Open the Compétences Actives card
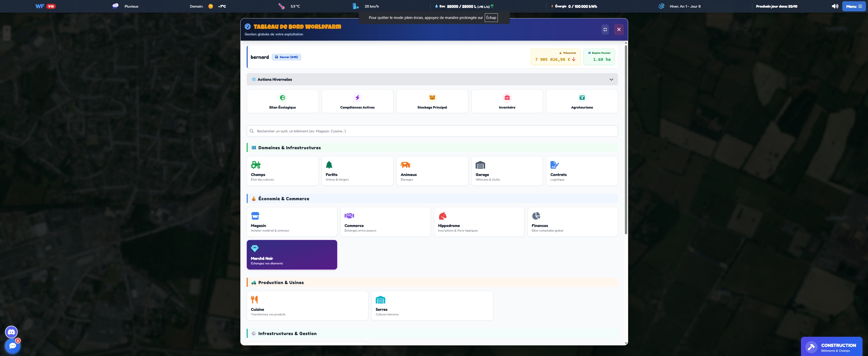Image resolution: width=868 pixels, height=356 pixels. click(x=357, y=101)
